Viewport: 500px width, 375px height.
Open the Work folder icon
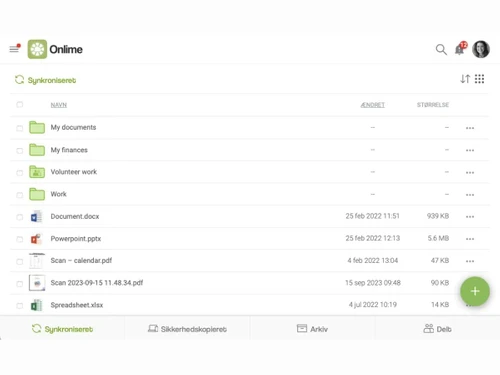click(37, 194)
